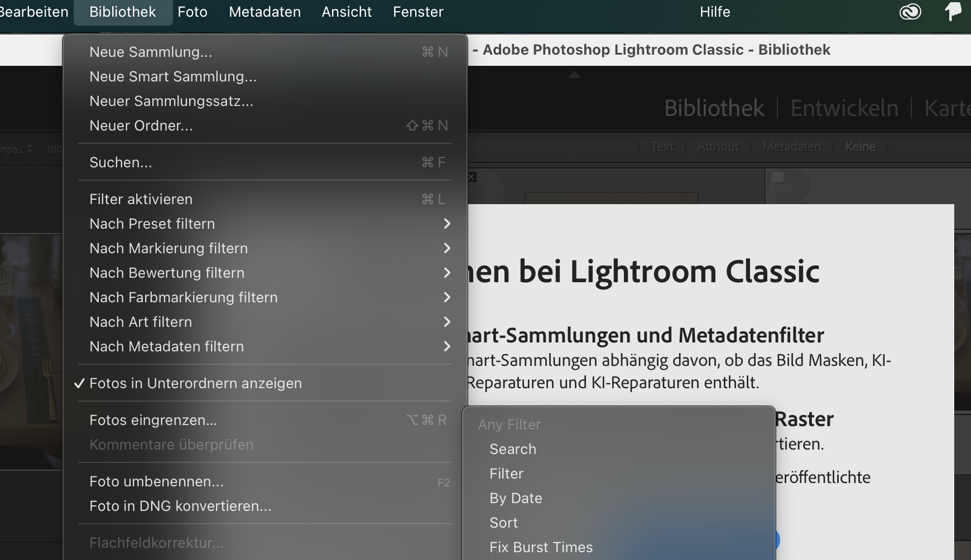Open the Creative Cloud icon in the menu bar
The image size is (971, 560).
pyautogui.click(x=911, y=11)
